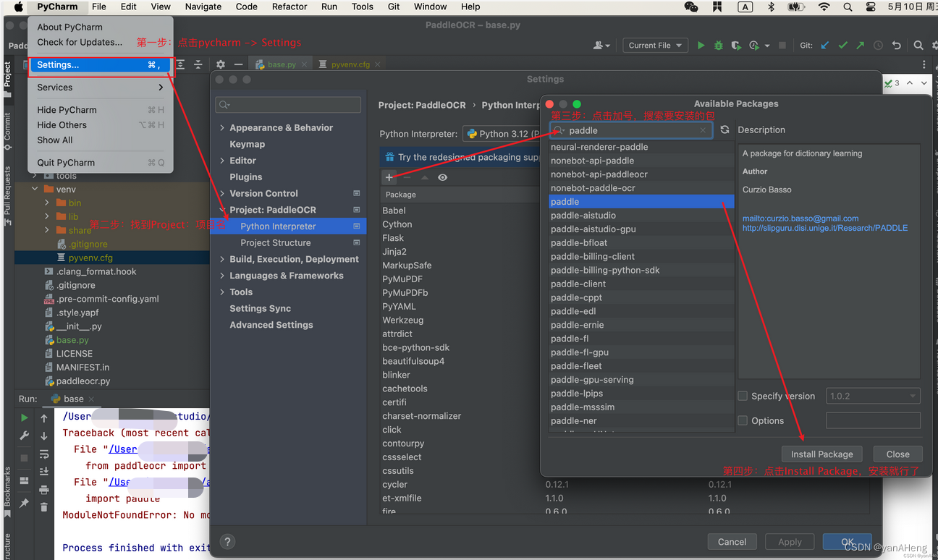The width and height of the screenshot is (938, 560).
Task: Open Search Everywhere magnifier in main toolbar
Action: [x=918, y=45]
